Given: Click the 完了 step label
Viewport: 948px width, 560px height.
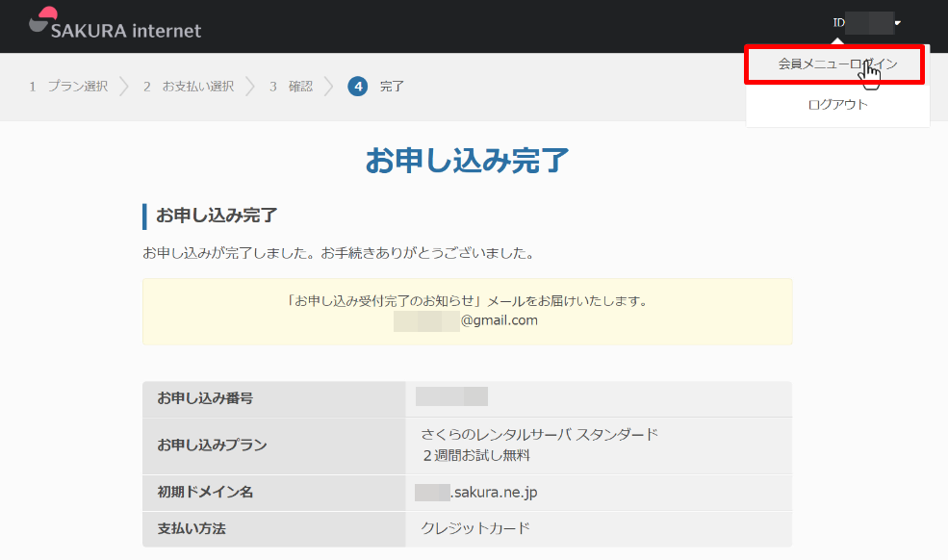Looking at the screenshot, I should (x=392, y=87).
